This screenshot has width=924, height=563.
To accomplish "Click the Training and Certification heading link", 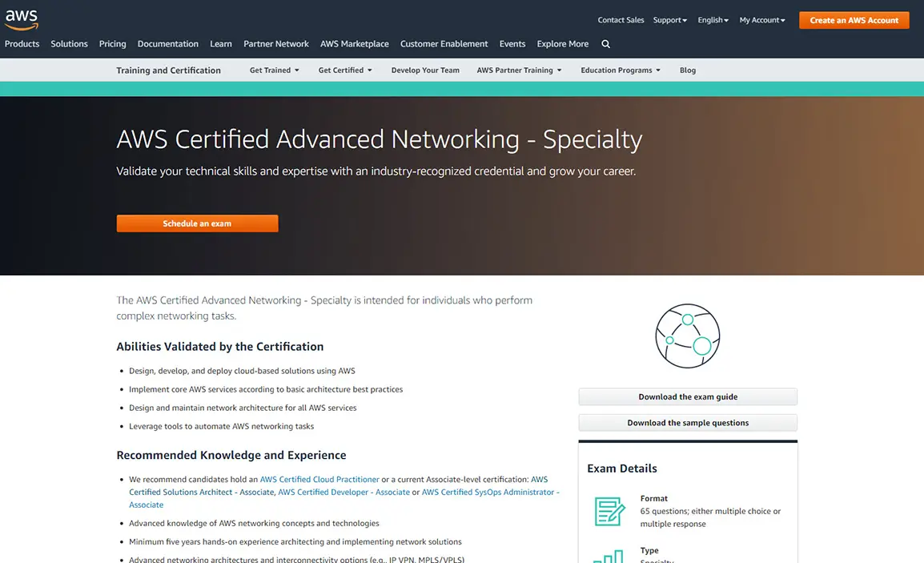I will tap(168, 70).
